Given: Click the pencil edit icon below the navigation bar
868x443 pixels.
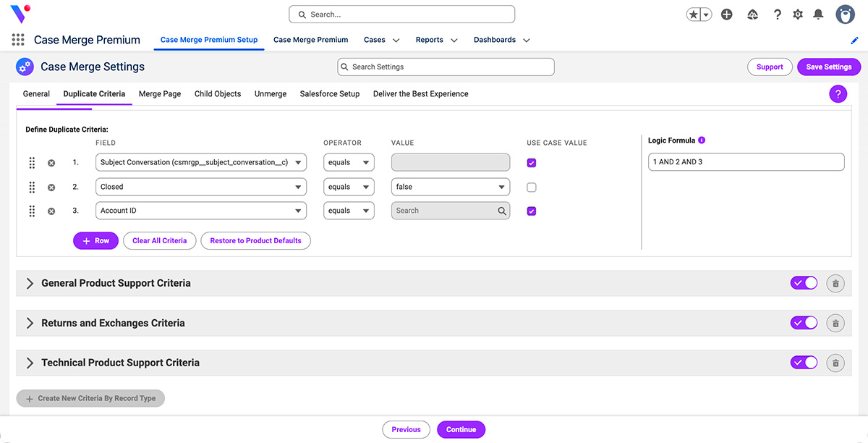Looking at the screenshot, I should tap(854, 41).
